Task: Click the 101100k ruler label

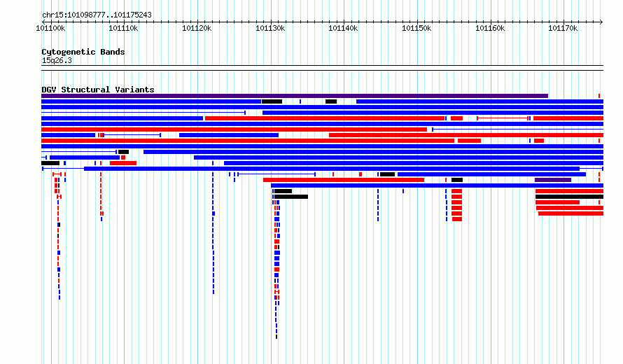Action: [50, 28]
